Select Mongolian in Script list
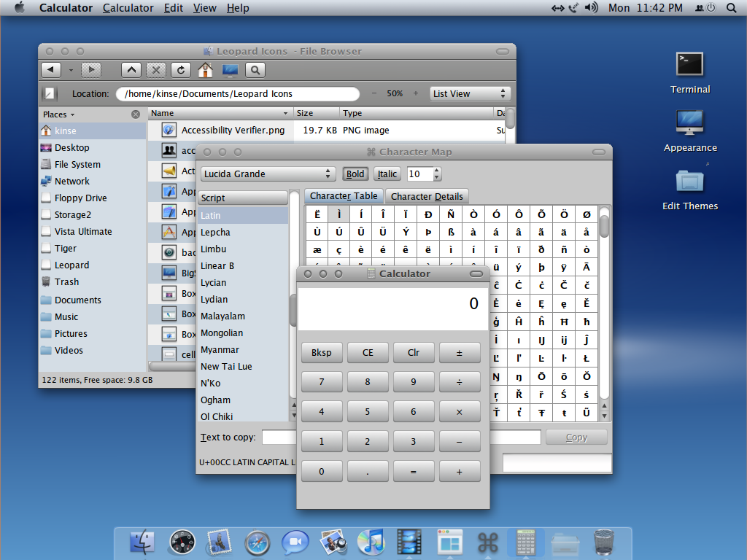This screenshot has width=747, height=560. click(x=243, y=332)
